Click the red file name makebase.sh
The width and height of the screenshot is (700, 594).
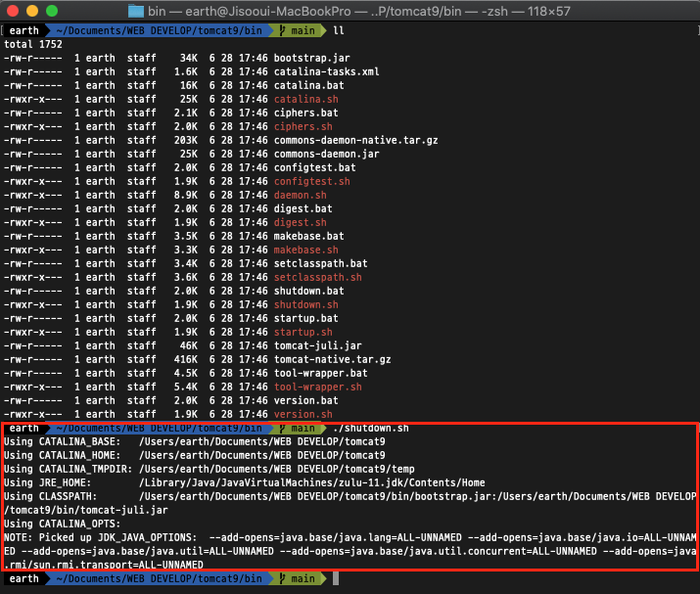coord(305,250)
